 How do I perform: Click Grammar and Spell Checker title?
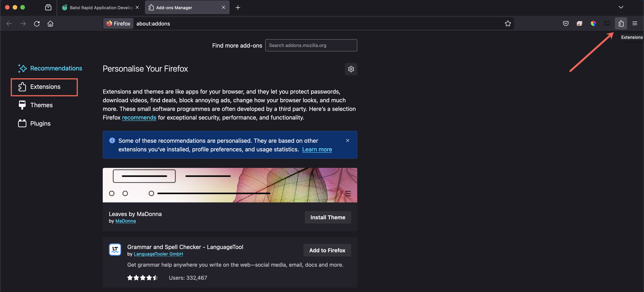185,247
